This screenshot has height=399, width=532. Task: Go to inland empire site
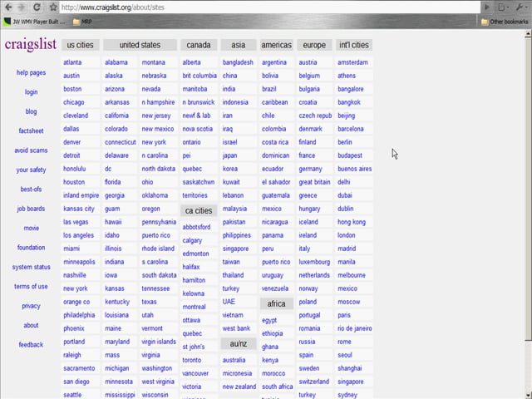pos(81,195)
